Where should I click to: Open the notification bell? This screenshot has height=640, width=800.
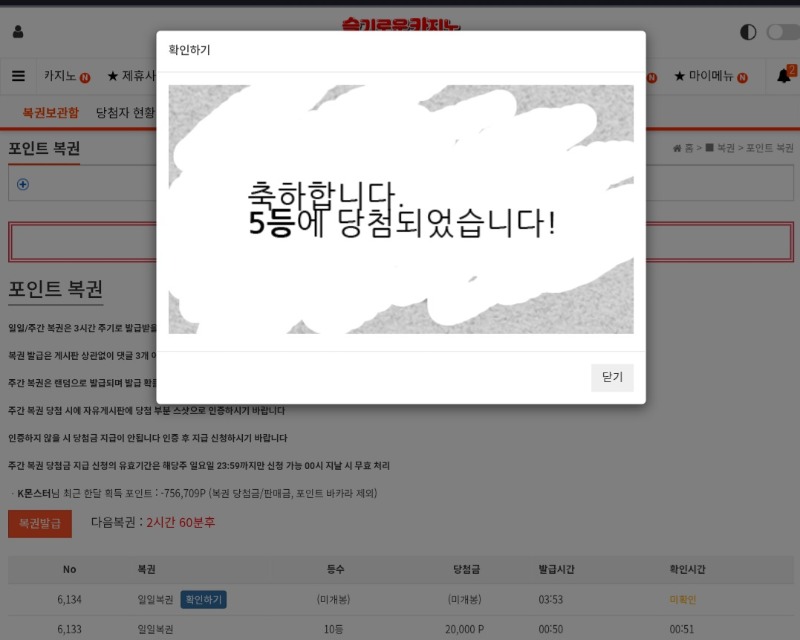(784, 76)
